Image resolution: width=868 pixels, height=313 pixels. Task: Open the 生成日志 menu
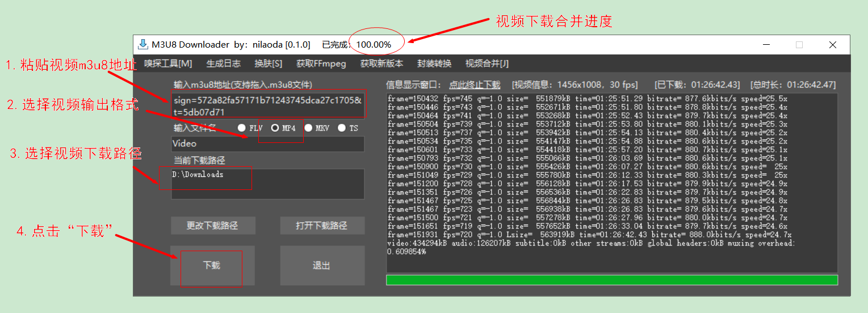coord(223,64)
